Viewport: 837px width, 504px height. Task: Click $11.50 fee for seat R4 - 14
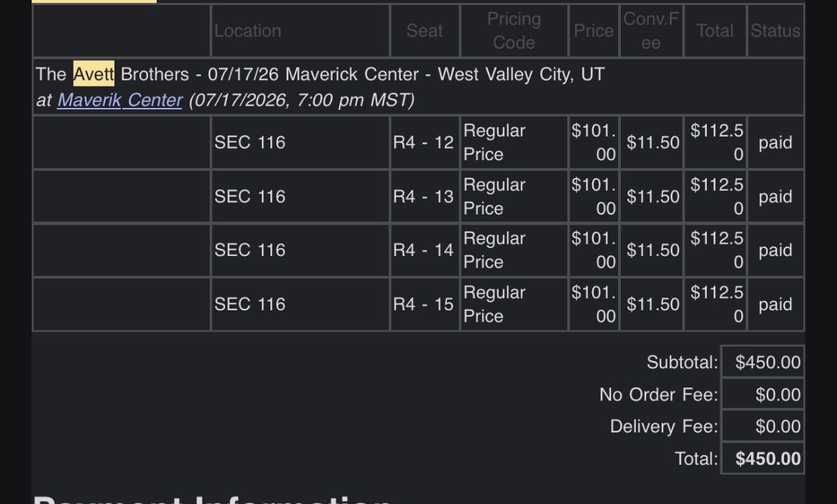point(652,250)
